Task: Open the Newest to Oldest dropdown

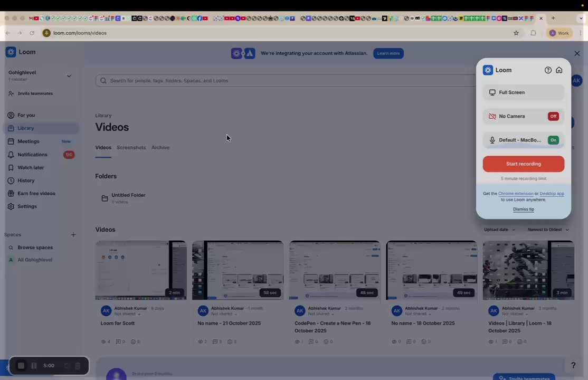Action: (548, 230)
